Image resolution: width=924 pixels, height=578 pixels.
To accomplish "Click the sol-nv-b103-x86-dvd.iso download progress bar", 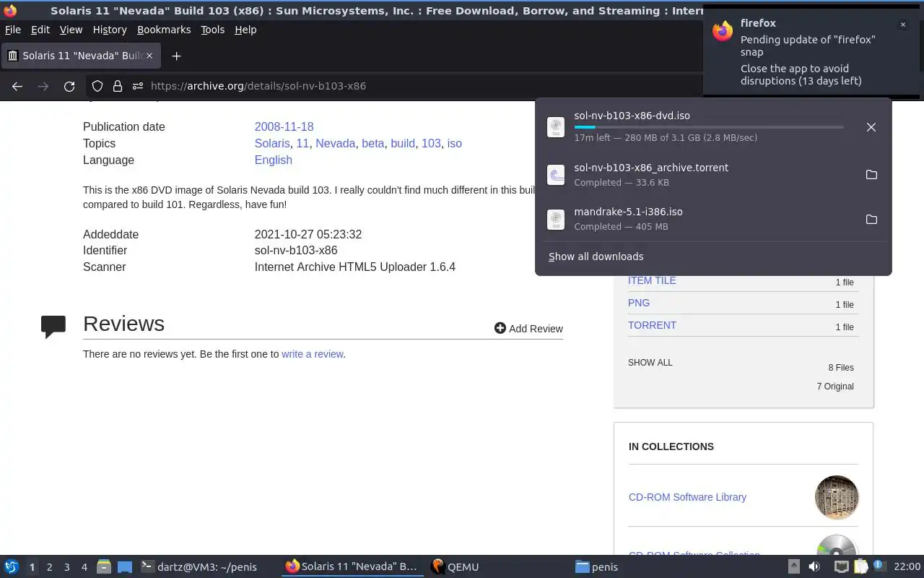I will point(708,127).
